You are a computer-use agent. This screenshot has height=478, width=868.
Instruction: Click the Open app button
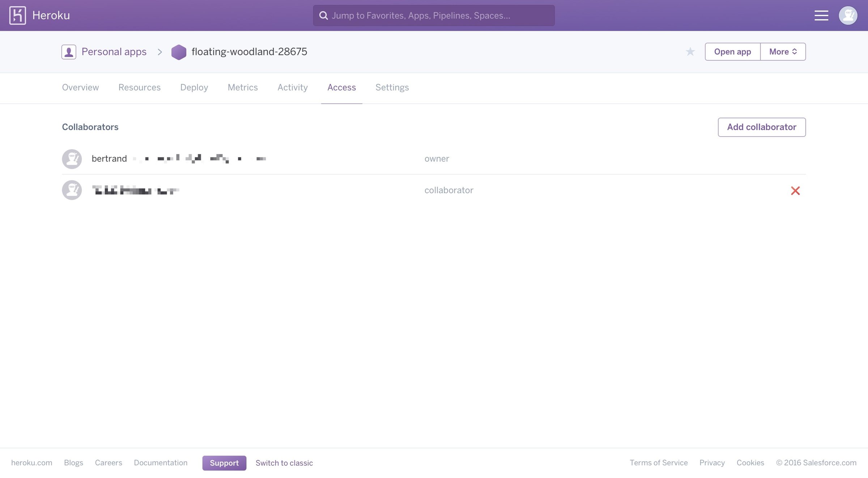coord(733,52)
